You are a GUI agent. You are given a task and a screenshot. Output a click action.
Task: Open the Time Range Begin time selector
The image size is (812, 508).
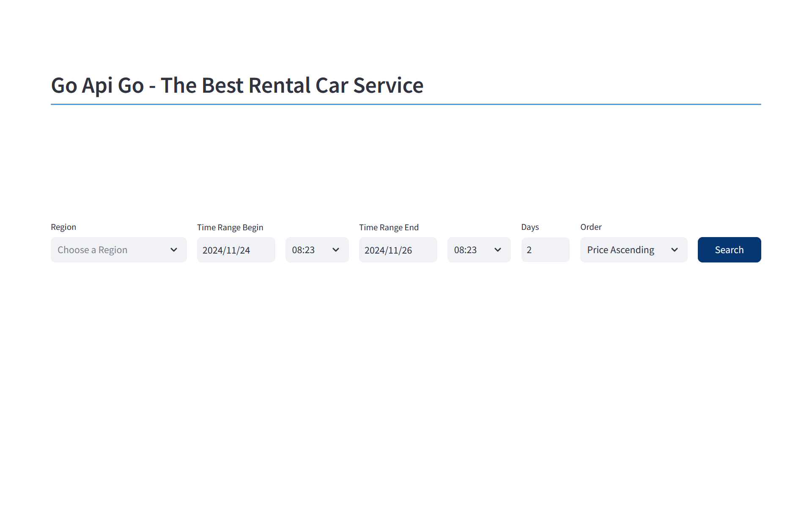pyautogui.click(x=316, y=250)
